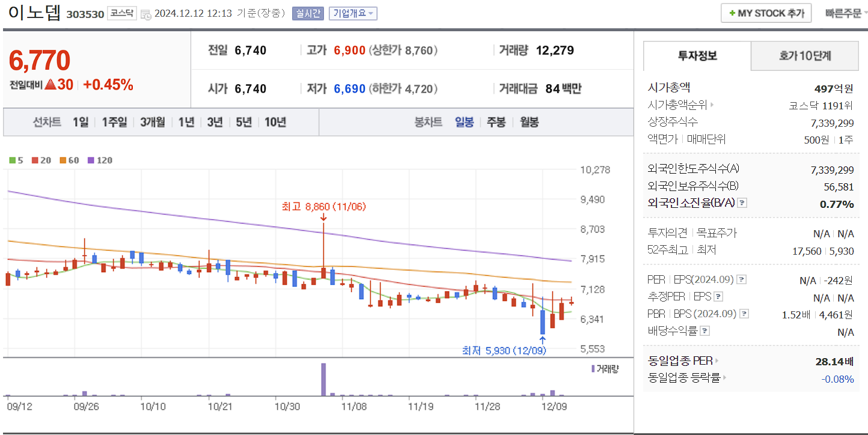Switch candlestick chart to 주봉 view
The width and height of the screenshot is (868, 435).
coord(497,122)
